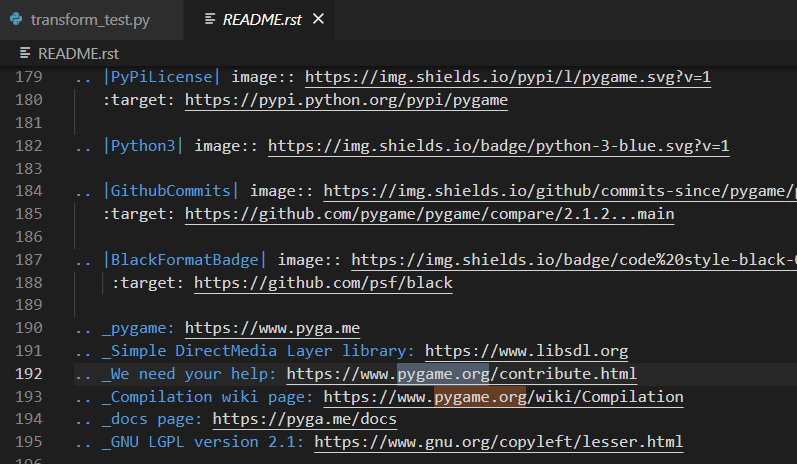Open the https://www.pyga.me link
797x464 pixels.
click(272, 328)
